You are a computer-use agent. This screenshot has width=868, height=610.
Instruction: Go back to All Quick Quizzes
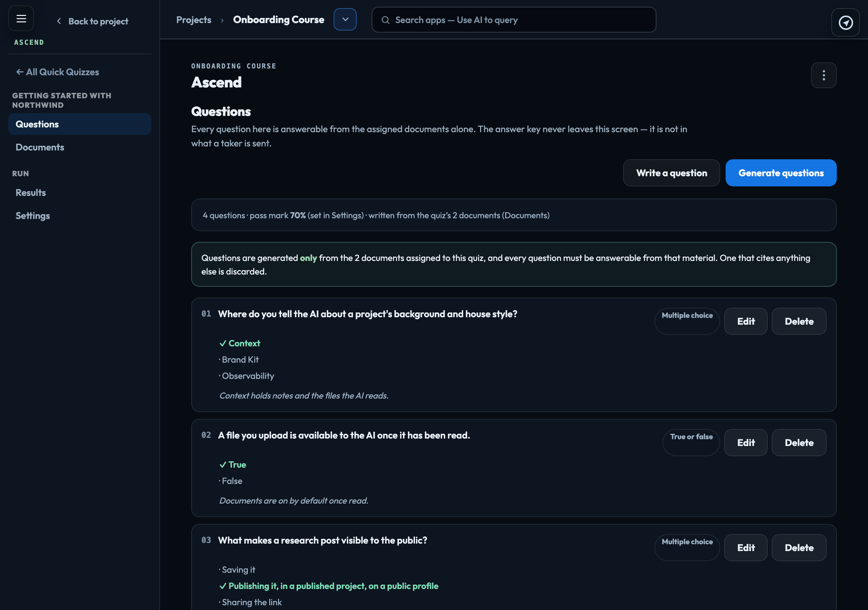click(57, 72)
